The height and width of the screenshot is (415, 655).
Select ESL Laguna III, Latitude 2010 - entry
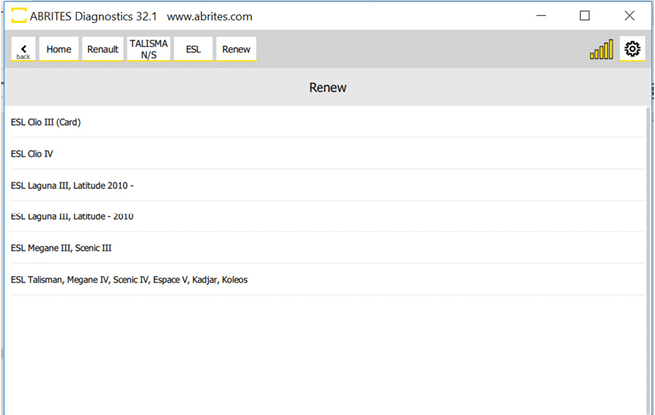pyautogui.click(x=72, y=185)
